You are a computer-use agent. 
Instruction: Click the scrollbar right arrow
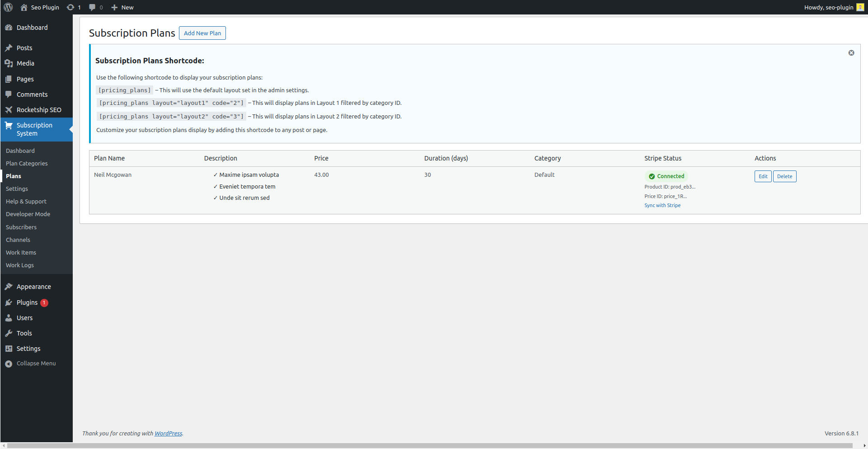pyautogui.click(x=864, y=446)
